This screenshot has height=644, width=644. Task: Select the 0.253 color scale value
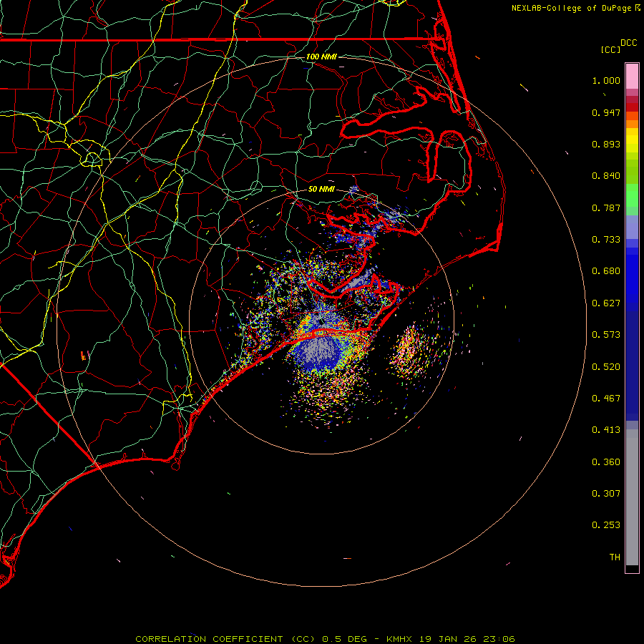click(606, 525)
